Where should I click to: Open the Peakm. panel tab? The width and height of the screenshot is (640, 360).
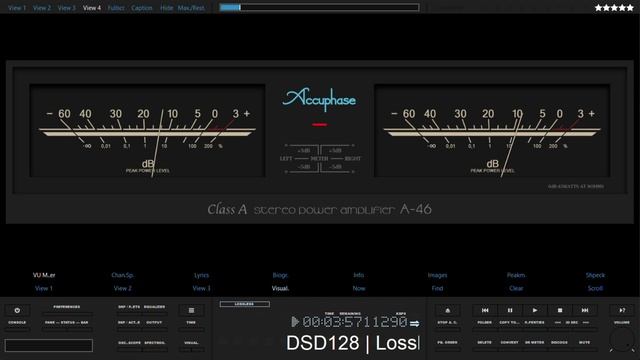[516, 275]
